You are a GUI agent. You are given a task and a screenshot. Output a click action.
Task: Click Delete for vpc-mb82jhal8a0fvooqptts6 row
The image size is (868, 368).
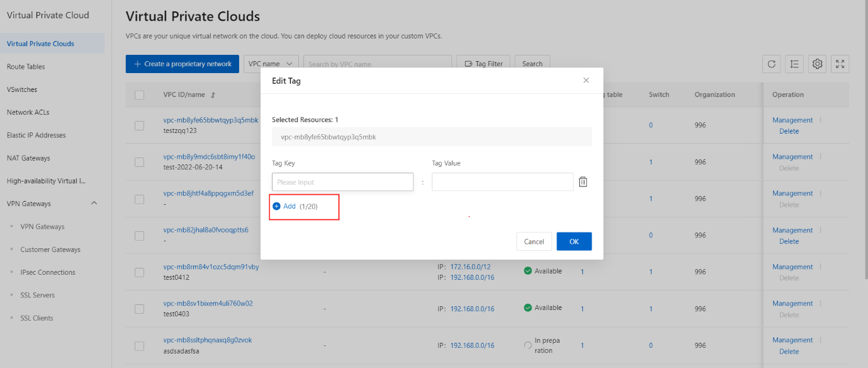[789, 241]
